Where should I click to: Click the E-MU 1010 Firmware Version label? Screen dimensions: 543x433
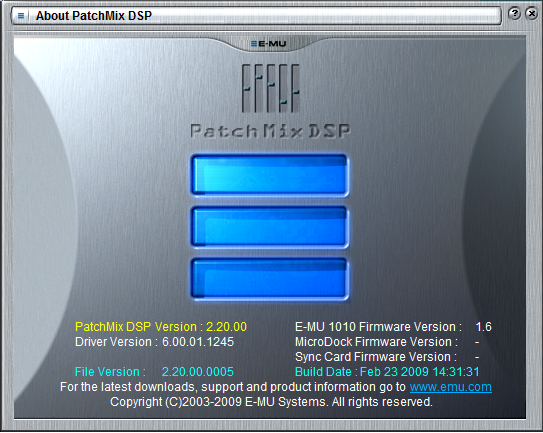pos(378,327)
